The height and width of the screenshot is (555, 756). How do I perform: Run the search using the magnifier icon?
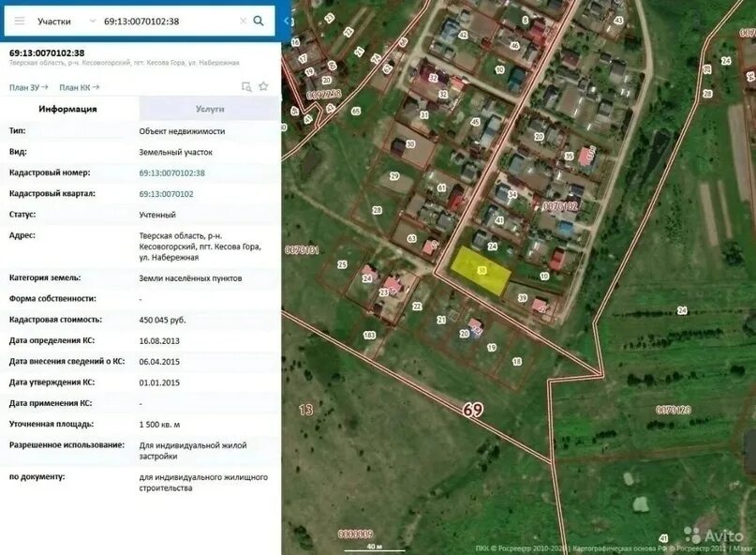[x=258, y=20]
